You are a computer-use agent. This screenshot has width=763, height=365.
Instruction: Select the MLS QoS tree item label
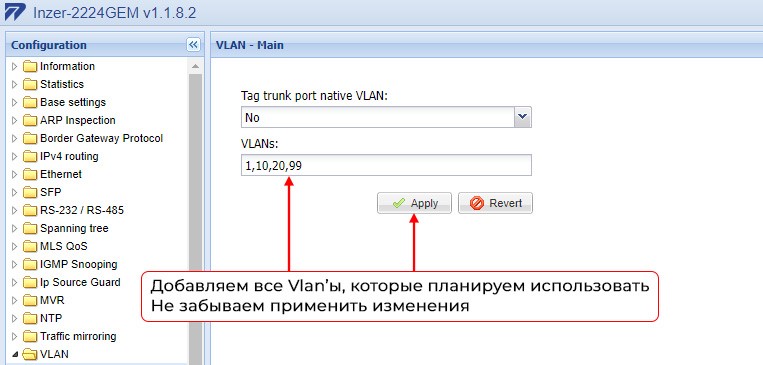click(x=64, y=246)
